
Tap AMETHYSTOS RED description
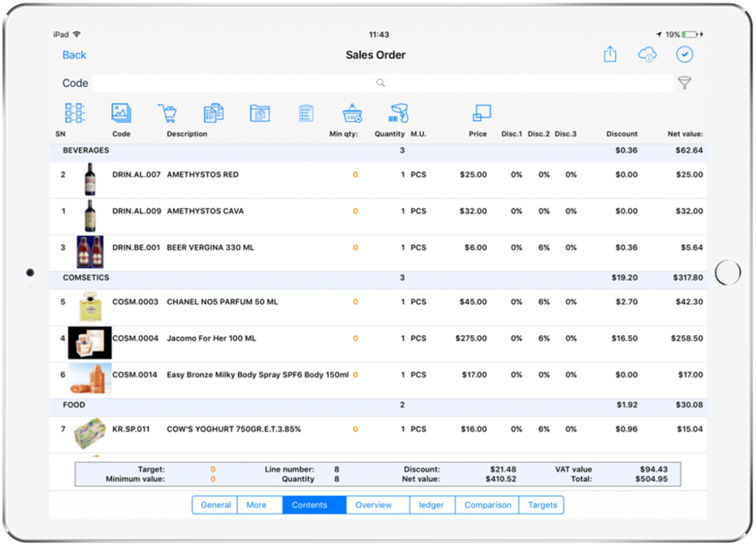203,175
